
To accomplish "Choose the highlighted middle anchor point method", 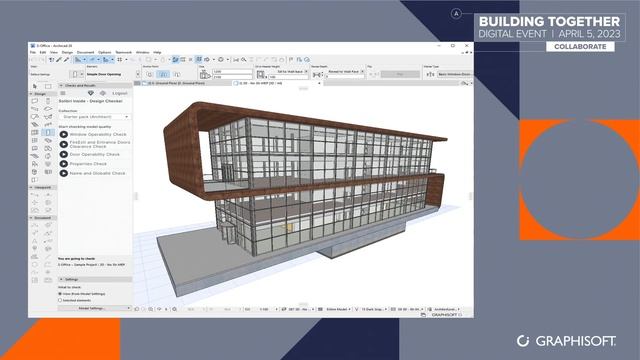I will pyautogui.click(x=163, y=74).
